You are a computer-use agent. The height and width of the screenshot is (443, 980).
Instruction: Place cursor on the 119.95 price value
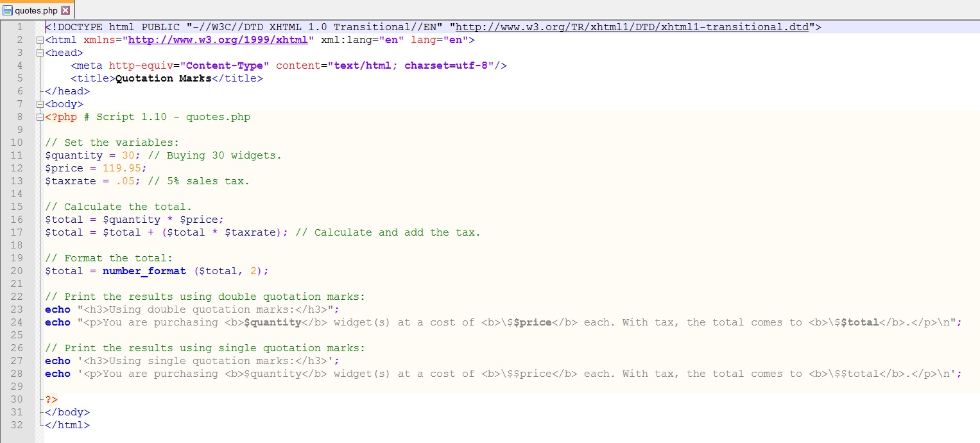(x=122, y=168)
